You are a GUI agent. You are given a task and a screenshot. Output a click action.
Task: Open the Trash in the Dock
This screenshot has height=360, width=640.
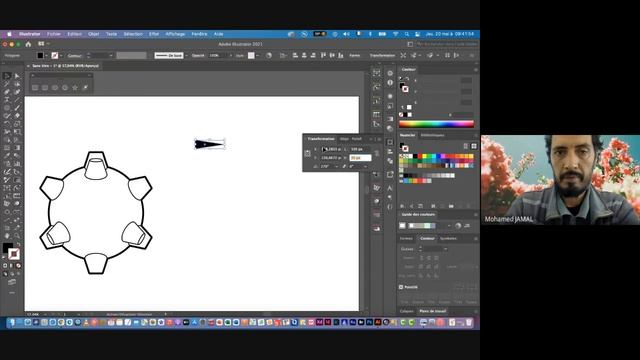tap(469, 322)
